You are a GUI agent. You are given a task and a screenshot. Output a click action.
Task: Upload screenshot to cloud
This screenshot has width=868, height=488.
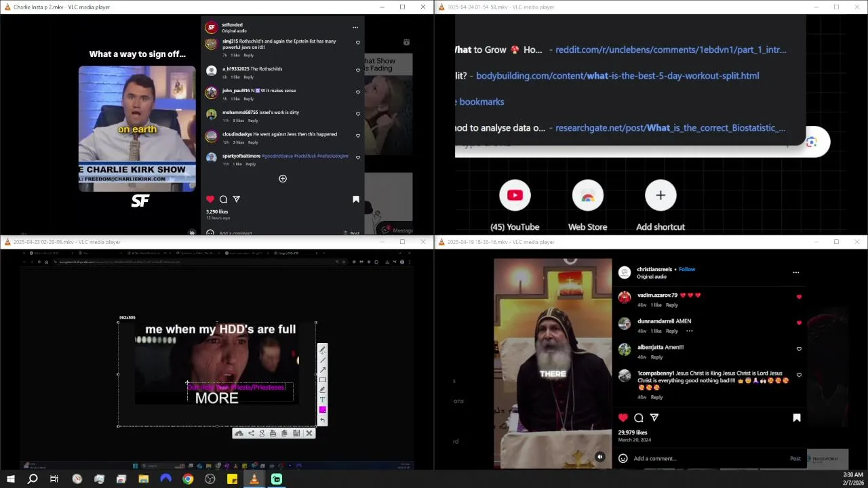point(239,433)
